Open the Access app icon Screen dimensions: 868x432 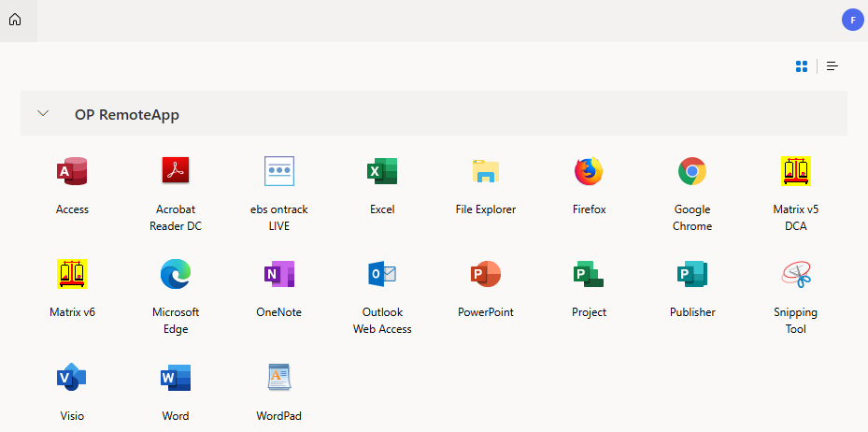(x=72, y=171)
